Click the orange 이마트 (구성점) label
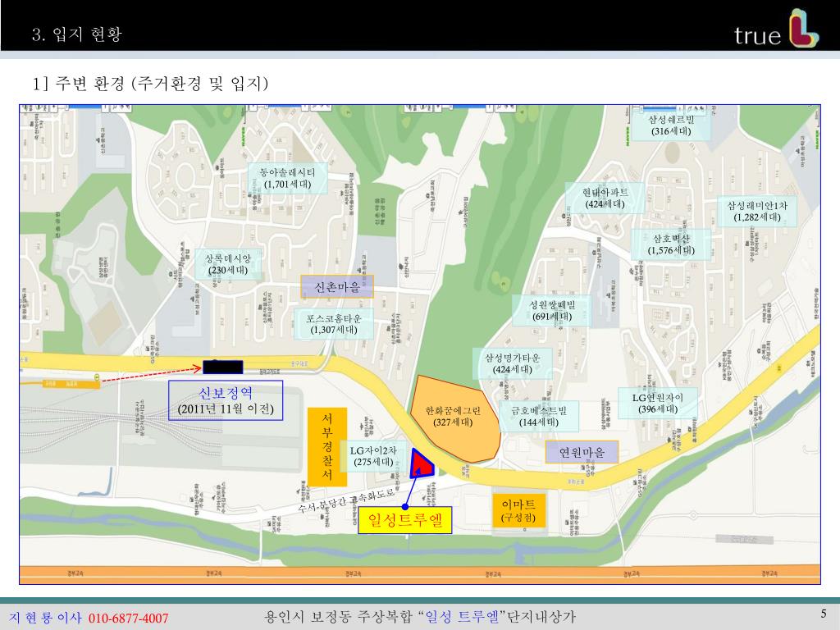The width and height of the screenshot is (840, 630). (x=518, y=511)
